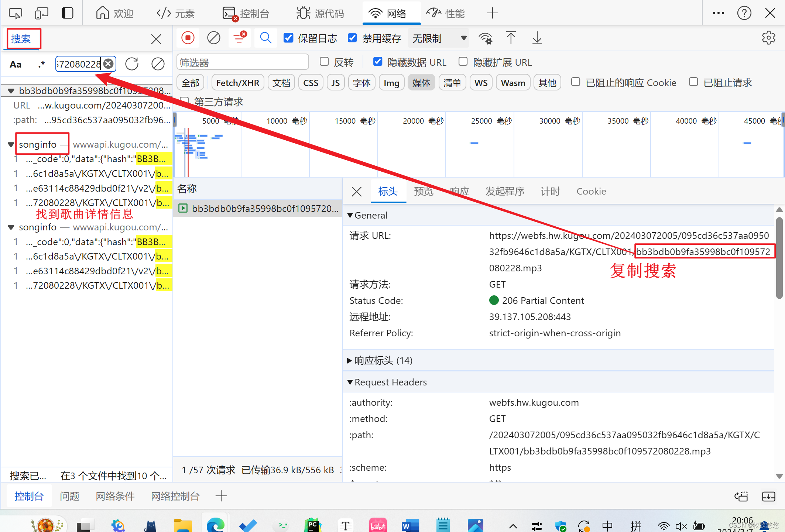The width and height of the screenshot is (785, 532).
Task: Open Bilibili from the taskbar
Action: point(378,525)
